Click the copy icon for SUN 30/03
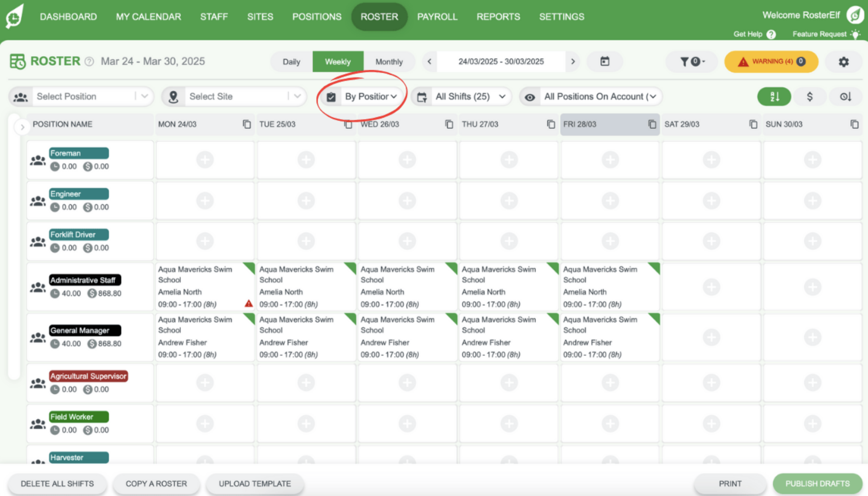 tap(854, 124)
